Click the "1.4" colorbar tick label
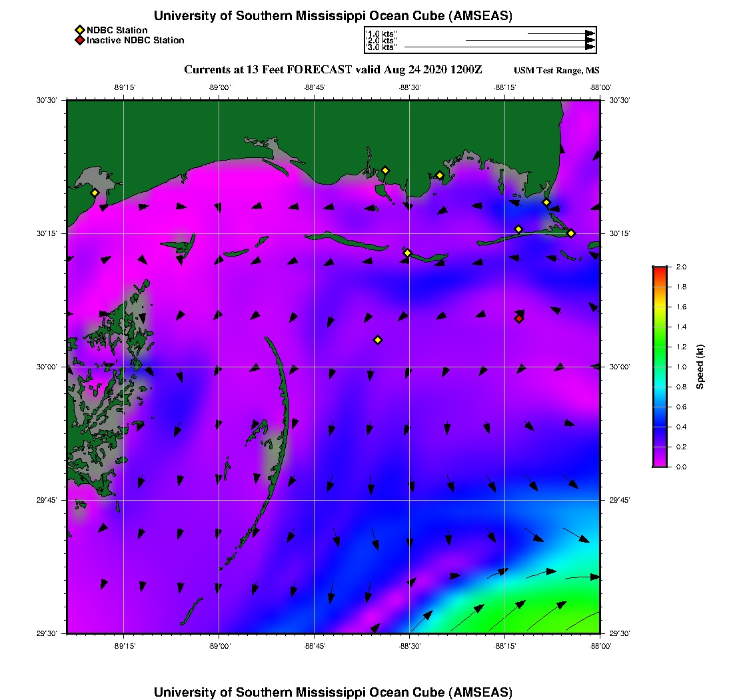733x700 pixels. tap(681, 327)
